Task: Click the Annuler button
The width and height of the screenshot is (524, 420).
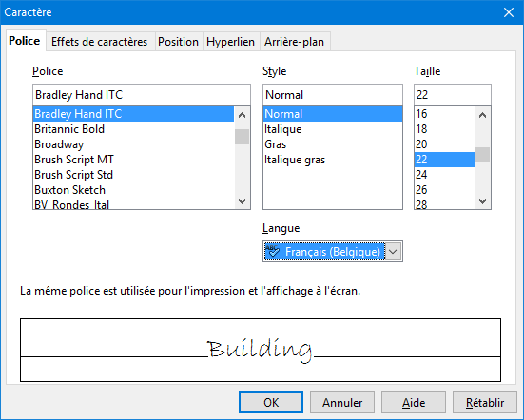Action: [x=342, y=403]
